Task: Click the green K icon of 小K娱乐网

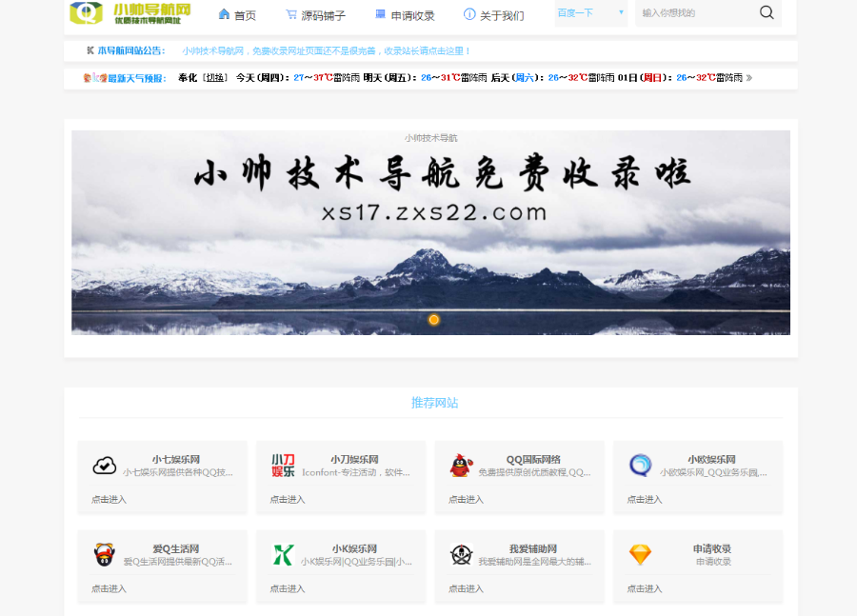Action: pyautogui.click(x=283, y=555)
